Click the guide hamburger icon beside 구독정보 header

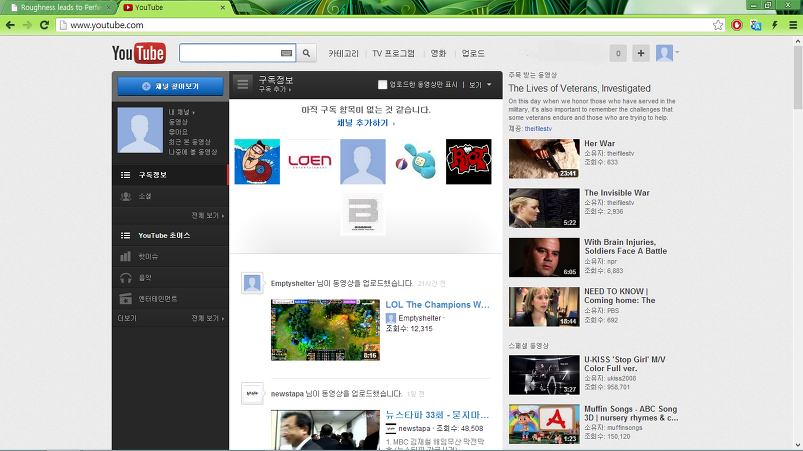click(x=243, y=84)
